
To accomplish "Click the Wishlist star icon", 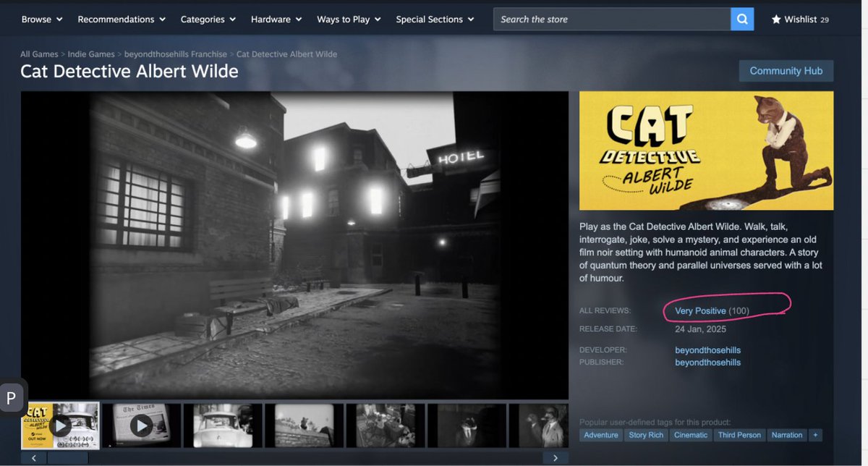I will (x=776, y=20).
